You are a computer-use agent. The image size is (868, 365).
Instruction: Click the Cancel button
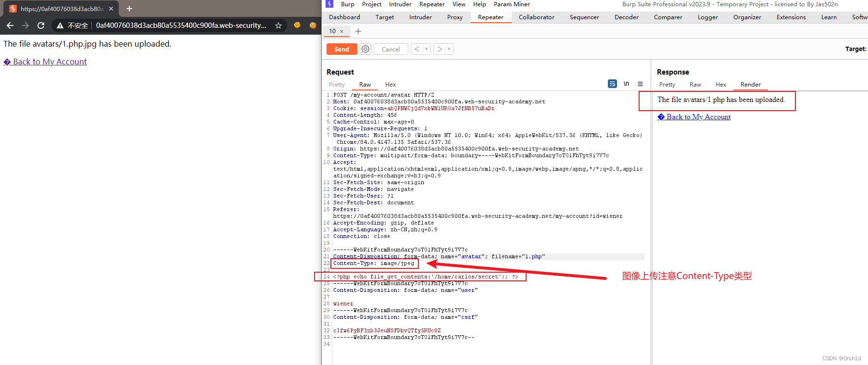click(391, 49)
